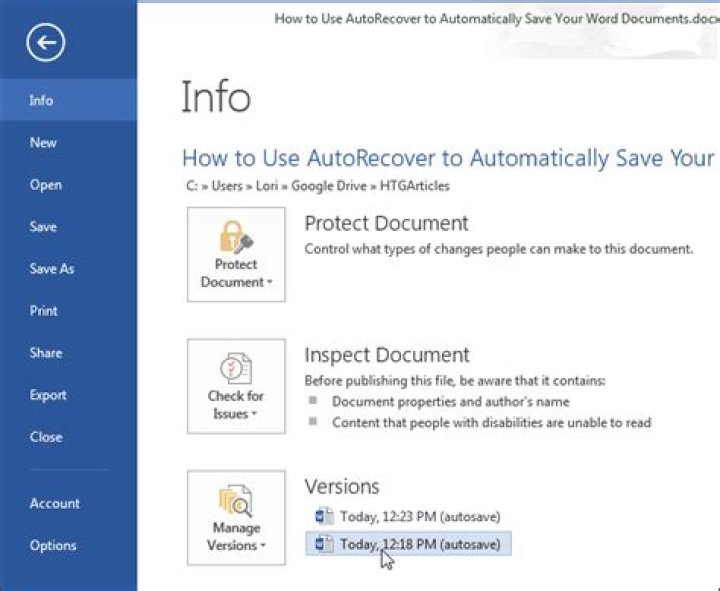Open the Manage Versions dropdown arrow
This screenshot has width=720, height=591.
[263, 546]
